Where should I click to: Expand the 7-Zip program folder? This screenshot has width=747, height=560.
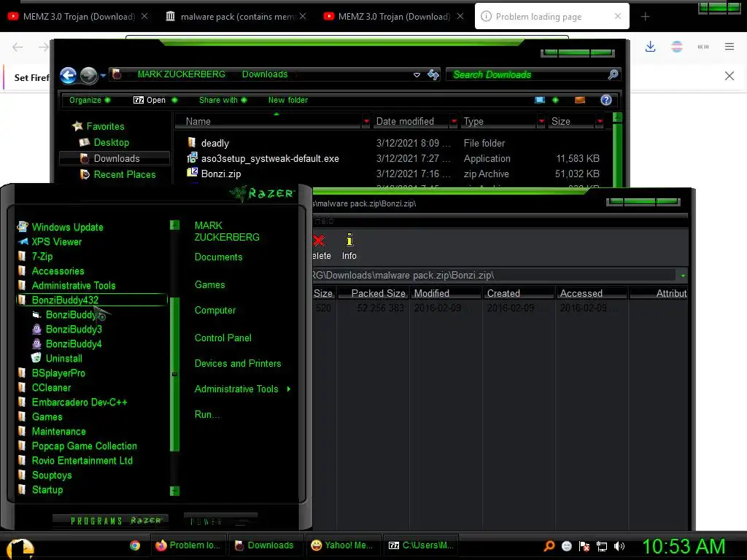click(42, 256)
